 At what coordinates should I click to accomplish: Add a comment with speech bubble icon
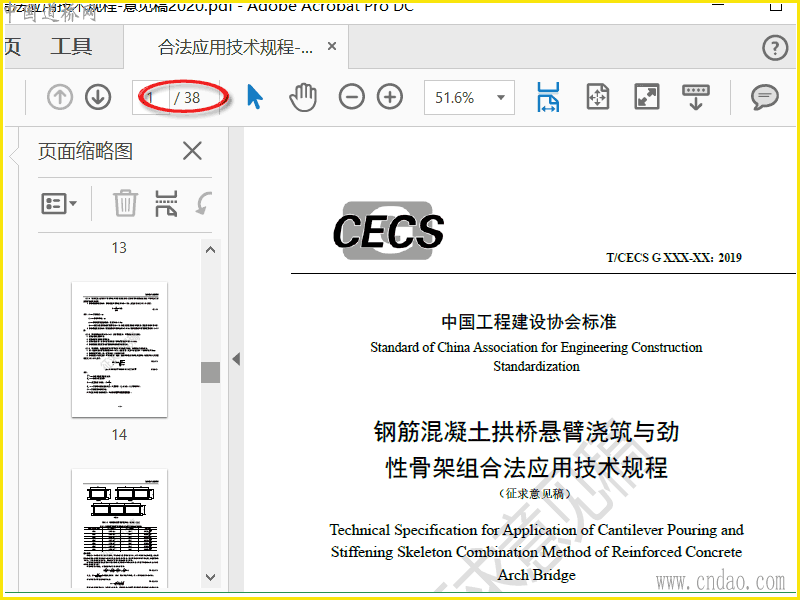coord(764,97)
